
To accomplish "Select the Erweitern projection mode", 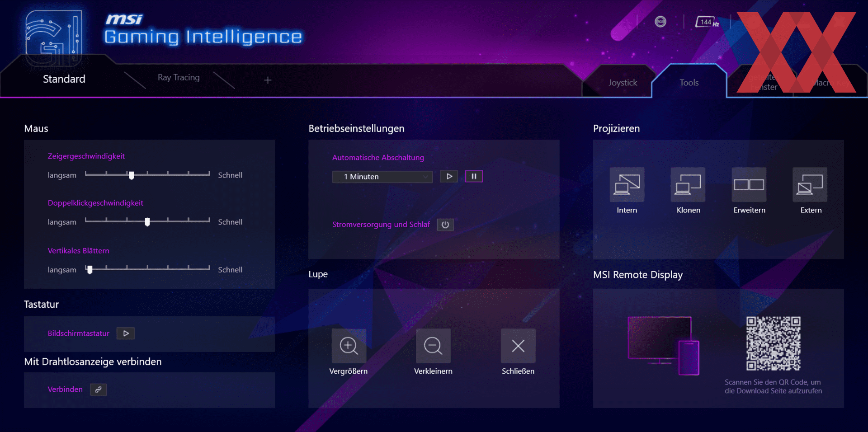I will 749,185.
